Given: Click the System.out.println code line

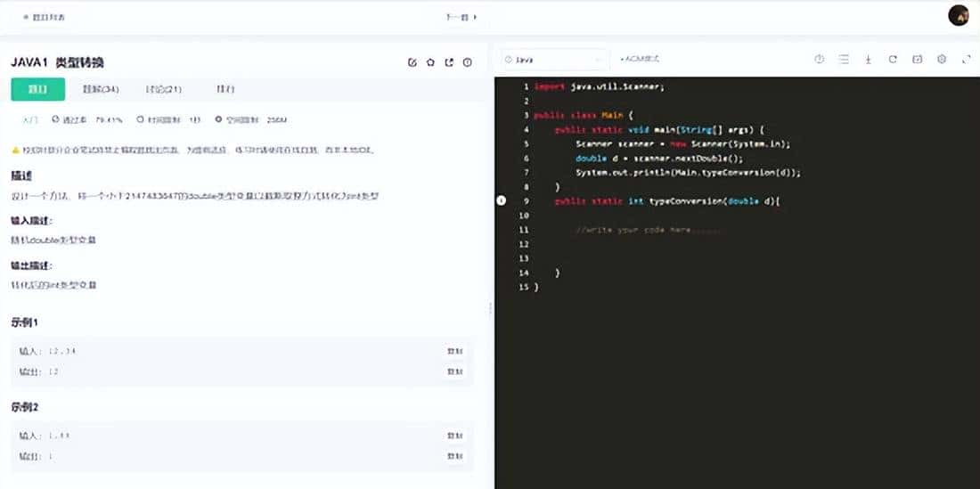Looking at the screenshot, I should tap(688, 173).
